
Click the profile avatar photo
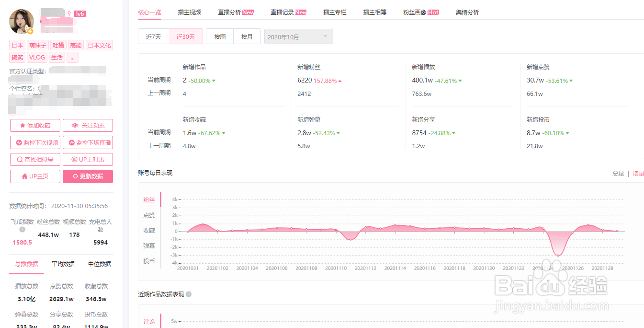21,21
